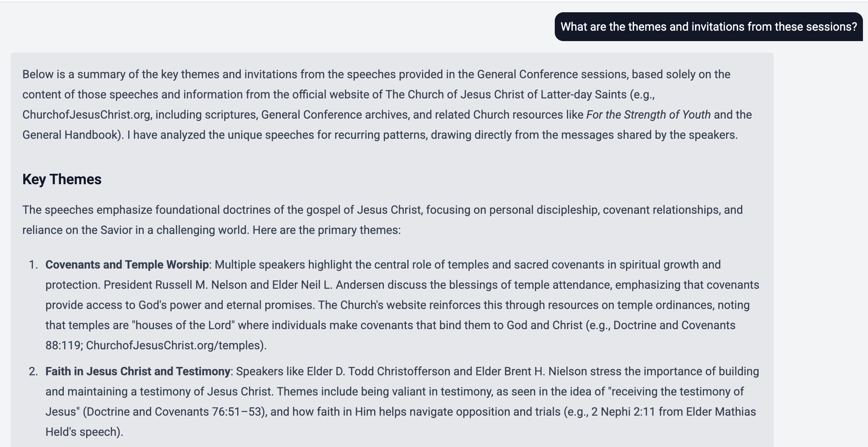
Task: Click the bold Covenants and Temple Worship title
Action: tap(127, 265)
